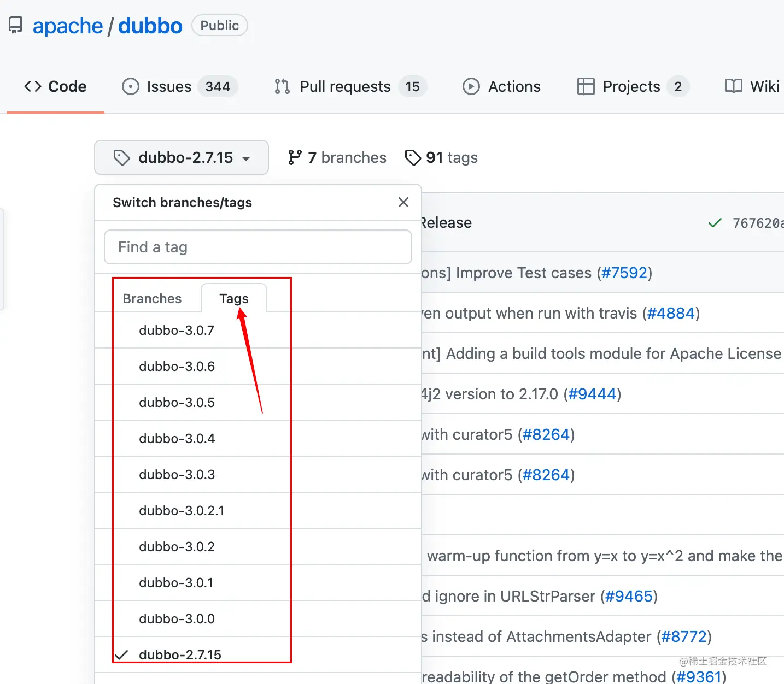View the 7 branches link

(x=337, y=157)
